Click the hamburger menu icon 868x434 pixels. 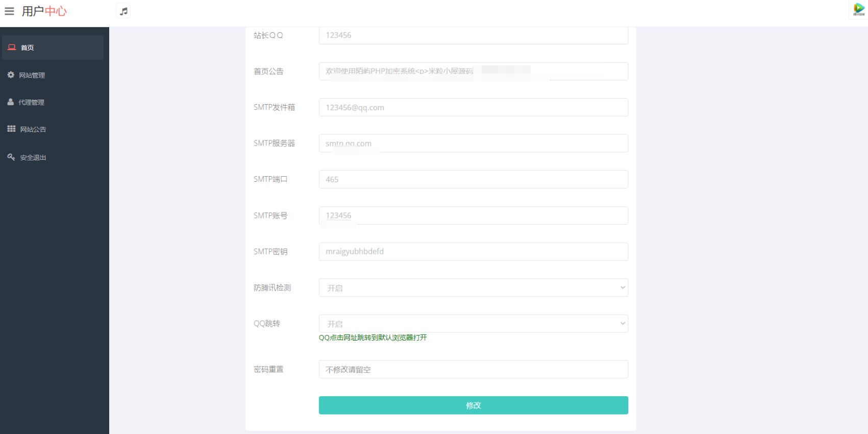(9, 11)
